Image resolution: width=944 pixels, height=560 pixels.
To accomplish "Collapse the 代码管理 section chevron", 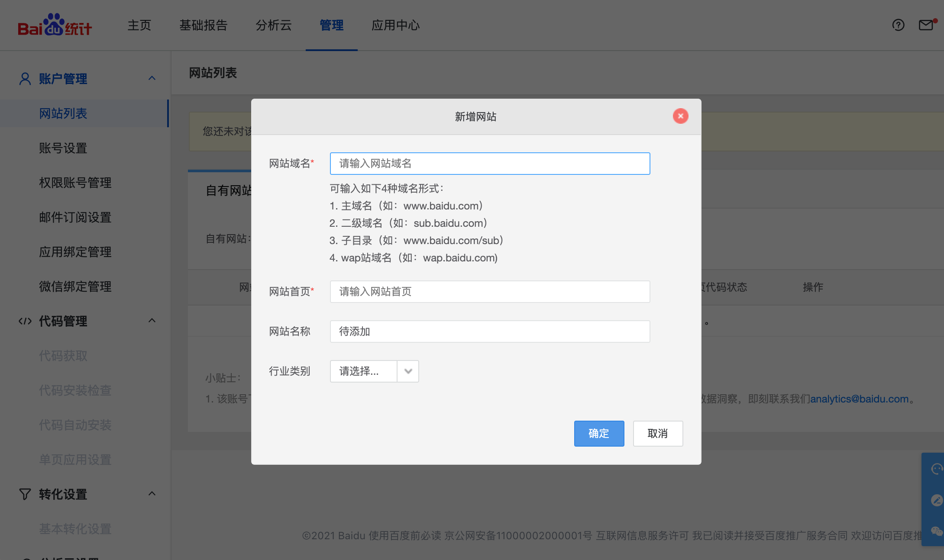I will click(x=152, y=321).
